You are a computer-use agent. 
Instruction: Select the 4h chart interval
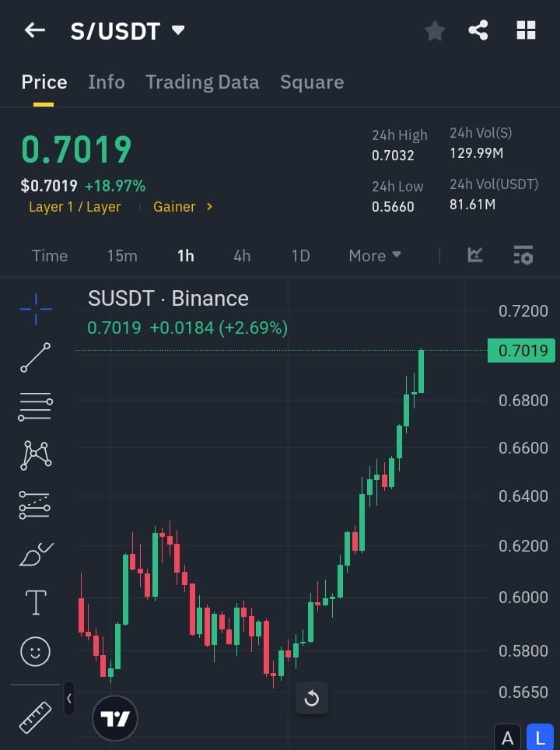(242, 255)
